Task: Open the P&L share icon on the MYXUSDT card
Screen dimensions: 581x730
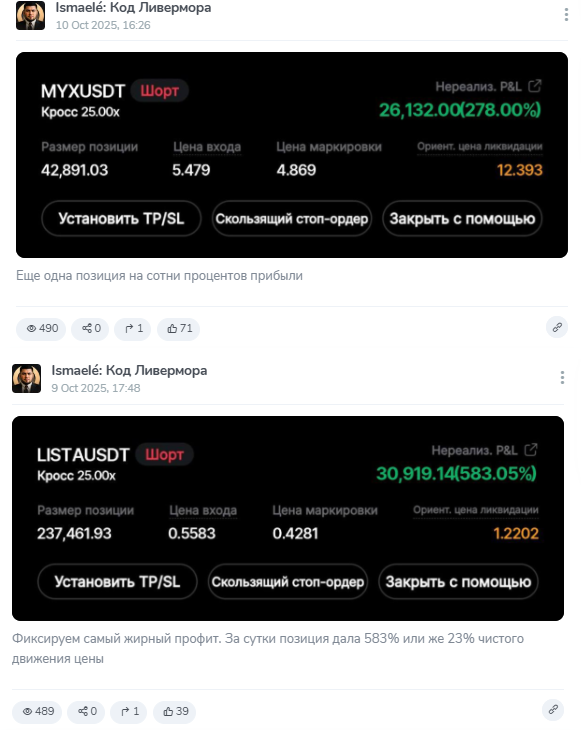Action: click(535, 86)
